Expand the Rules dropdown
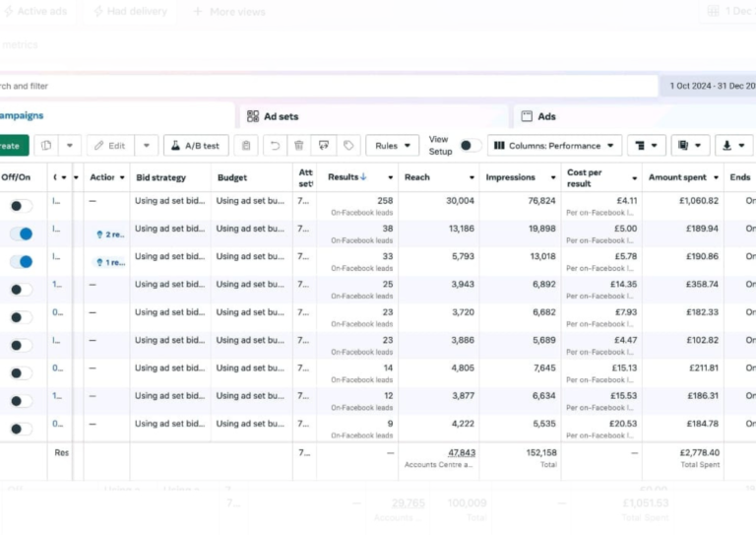756x535 pixels. pyautogui.click(x=392, y=146)
